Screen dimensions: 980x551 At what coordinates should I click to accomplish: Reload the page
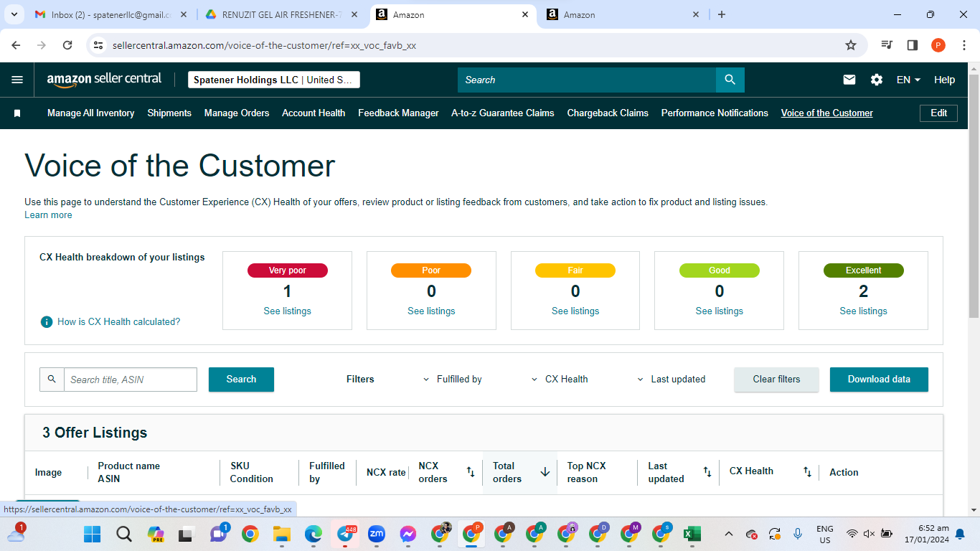pyautogui.click(x=67, y=45)
